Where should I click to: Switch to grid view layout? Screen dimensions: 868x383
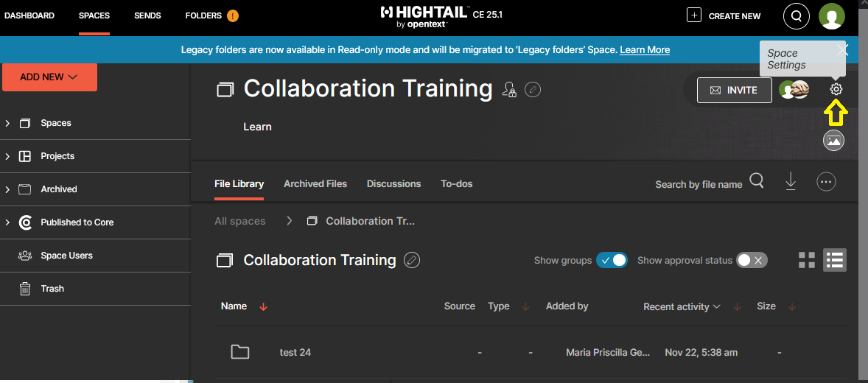(807, 260)
